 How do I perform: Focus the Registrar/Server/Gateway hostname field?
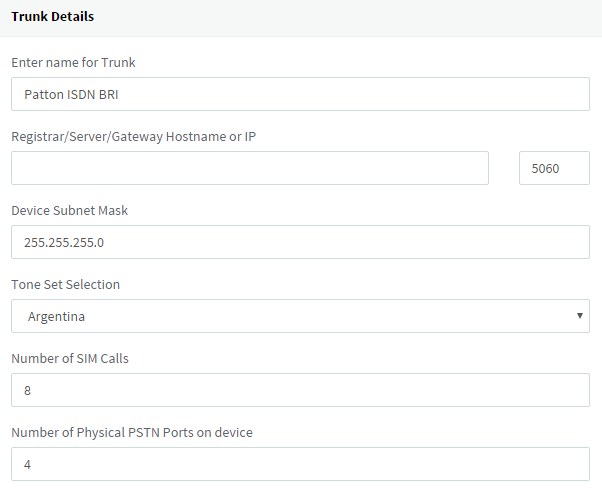point(250,168)
